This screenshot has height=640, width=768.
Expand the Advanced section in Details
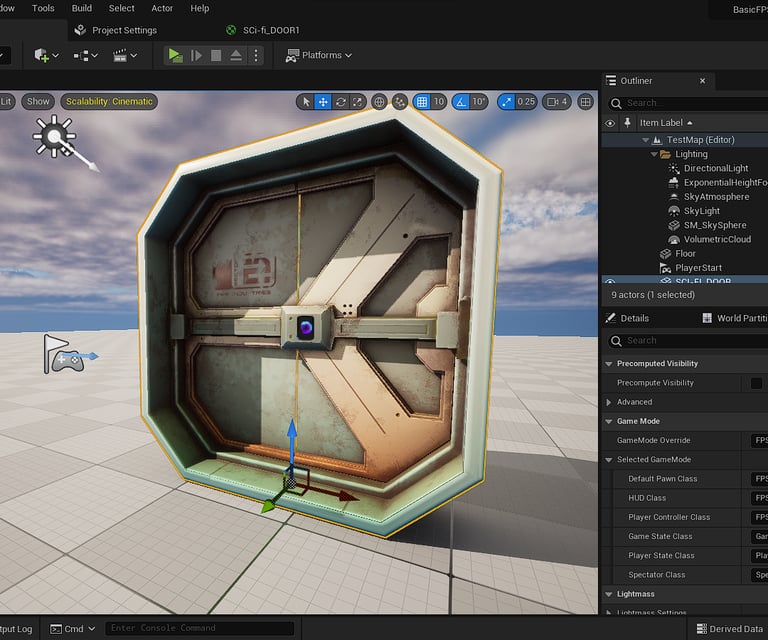click(x=609, y=402)
